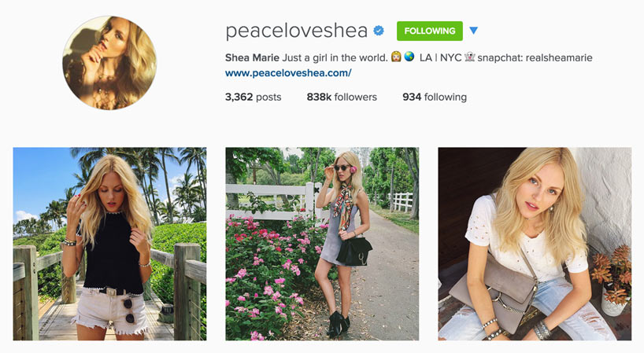Click the peaceloveshea username heading
This screenshot has width=644, height=353.
tap(296, 31)
